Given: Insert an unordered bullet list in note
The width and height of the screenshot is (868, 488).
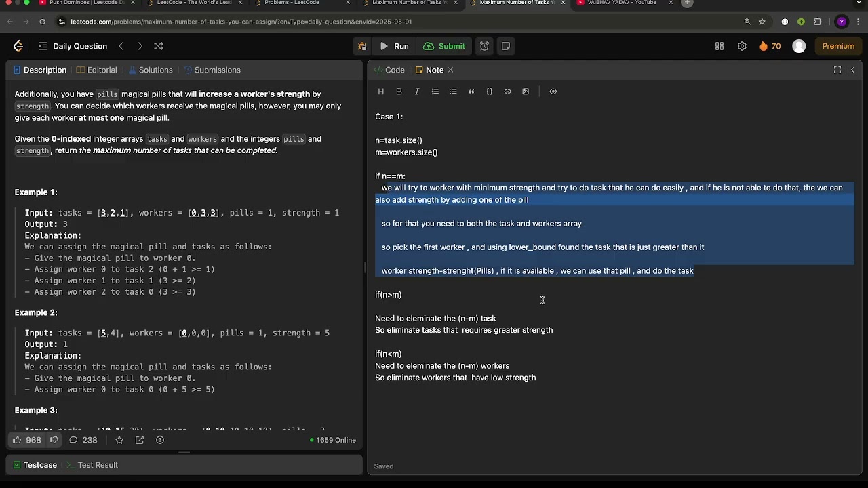Looking at the screenshot, I should [x=453, y=91].
